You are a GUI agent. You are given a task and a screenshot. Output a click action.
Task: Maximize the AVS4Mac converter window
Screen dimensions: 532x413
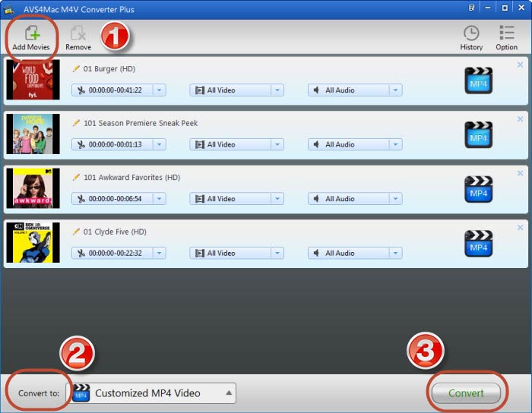coord(505,8)
